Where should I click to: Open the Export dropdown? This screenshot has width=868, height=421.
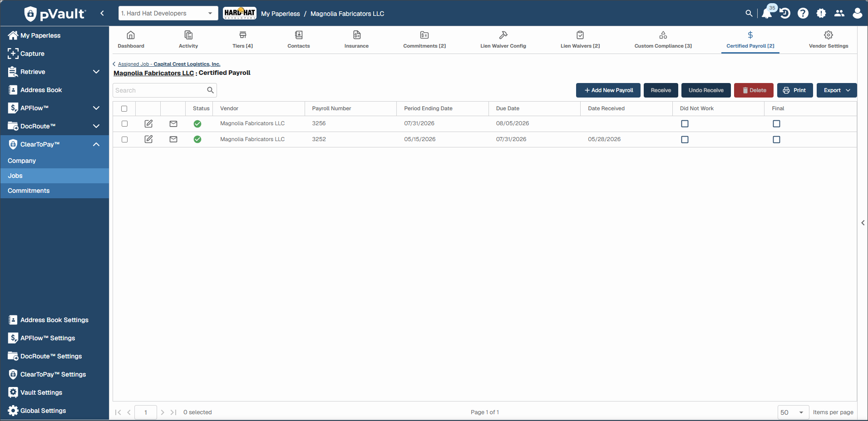837,90
